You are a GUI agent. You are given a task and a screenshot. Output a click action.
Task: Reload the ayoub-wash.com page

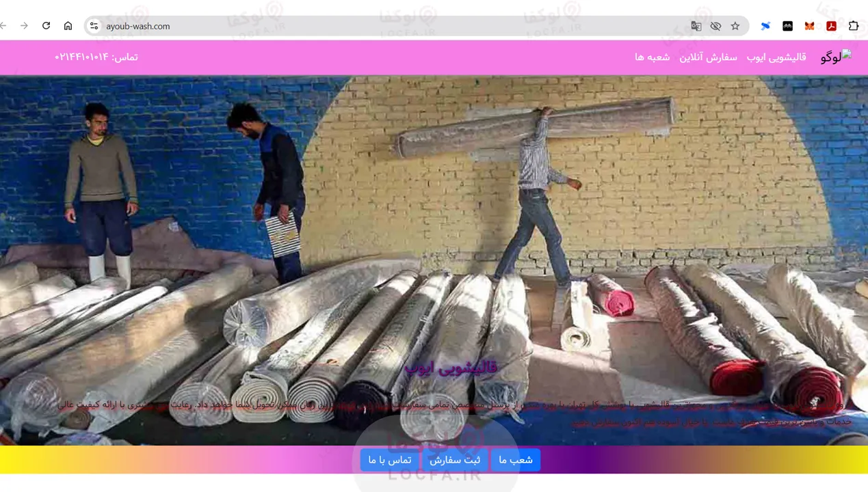[x=46, y=26]
